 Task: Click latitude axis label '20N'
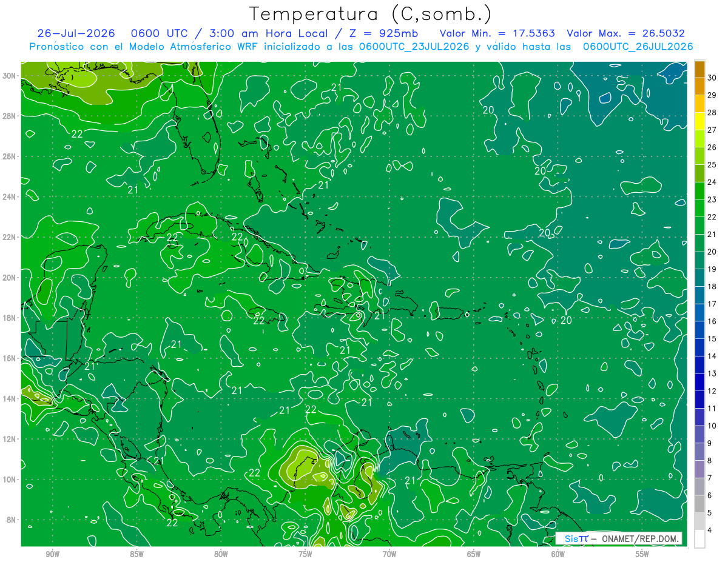pos(10,277)
